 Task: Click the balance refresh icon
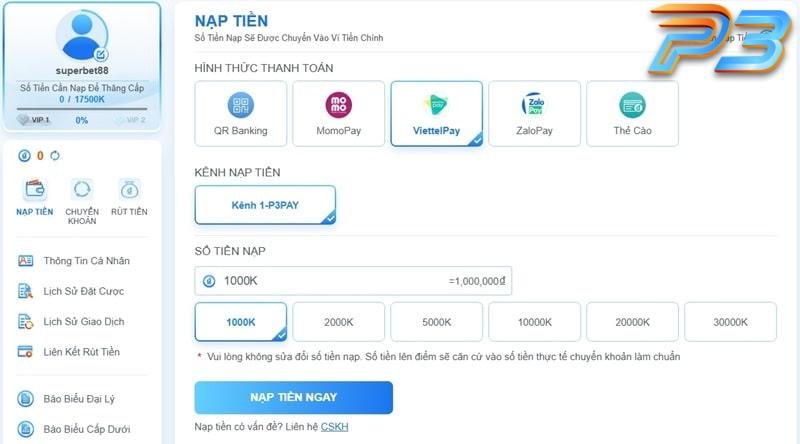[55, 156]
